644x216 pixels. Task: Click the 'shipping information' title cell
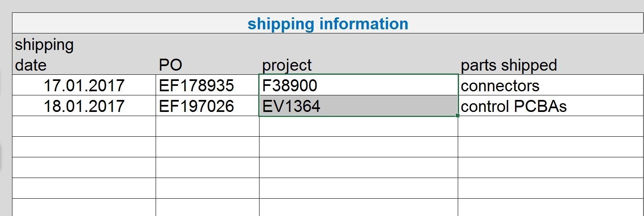coord(328,24)
